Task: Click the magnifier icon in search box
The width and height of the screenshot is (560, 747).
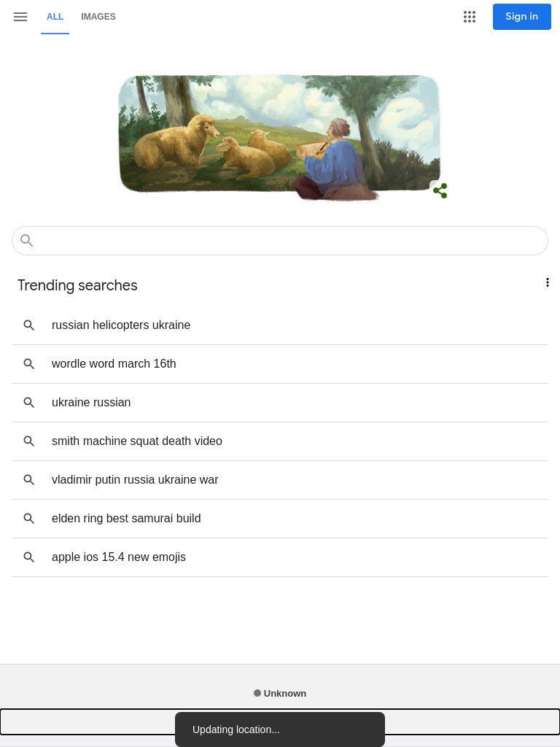Action: tap(27, 241)
